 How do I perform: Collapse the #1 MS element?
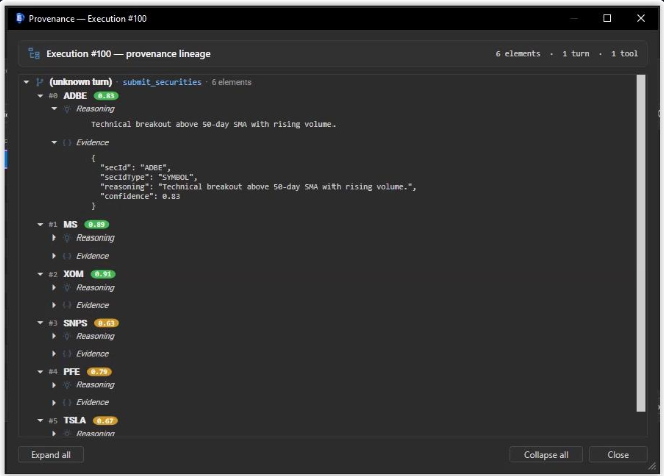(40, 224)
